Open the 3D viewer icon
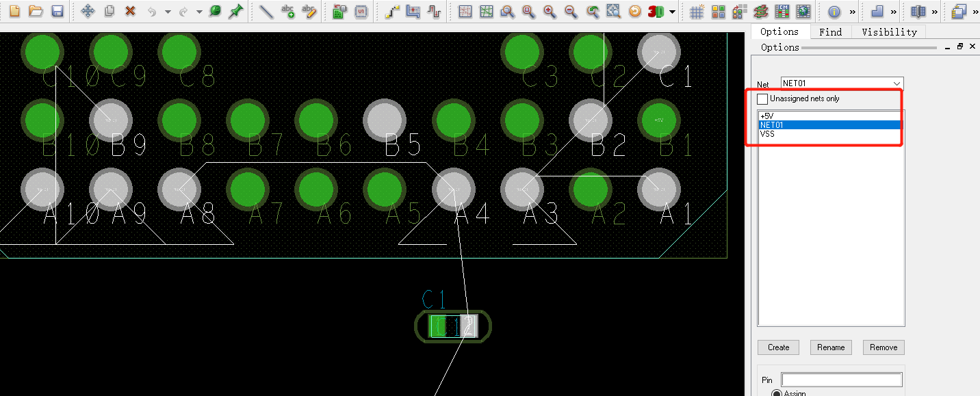The width and height of the screenshot is (980, 396). point(656,12)
